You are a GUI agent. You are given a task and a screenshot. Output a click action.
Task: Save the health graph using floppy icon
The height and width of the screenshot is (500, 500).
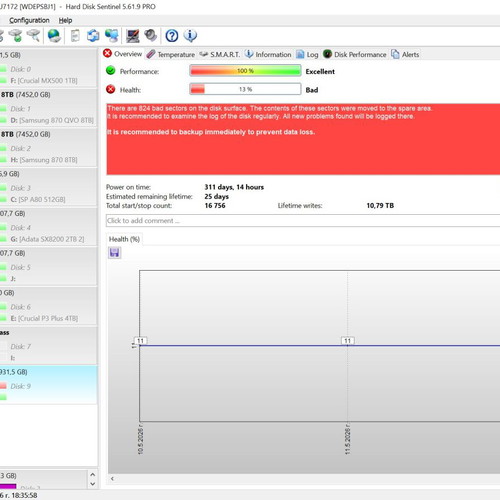(114, 253)
